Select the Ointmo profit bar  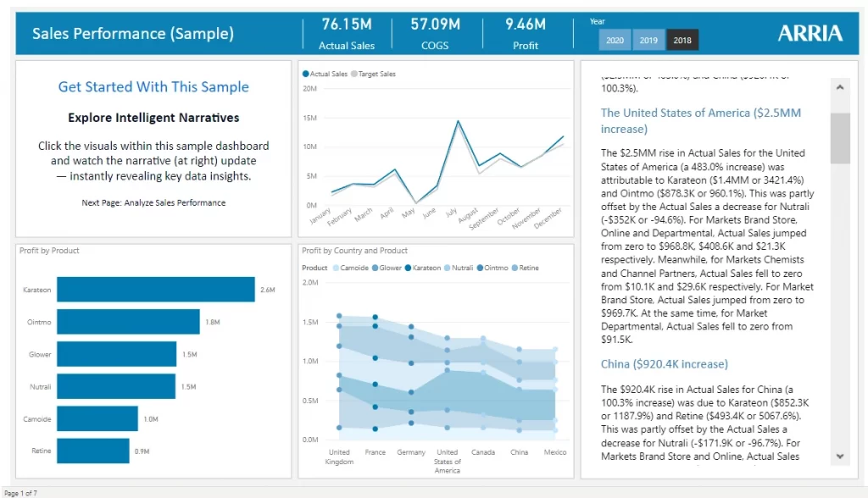[x=128, y=322]
